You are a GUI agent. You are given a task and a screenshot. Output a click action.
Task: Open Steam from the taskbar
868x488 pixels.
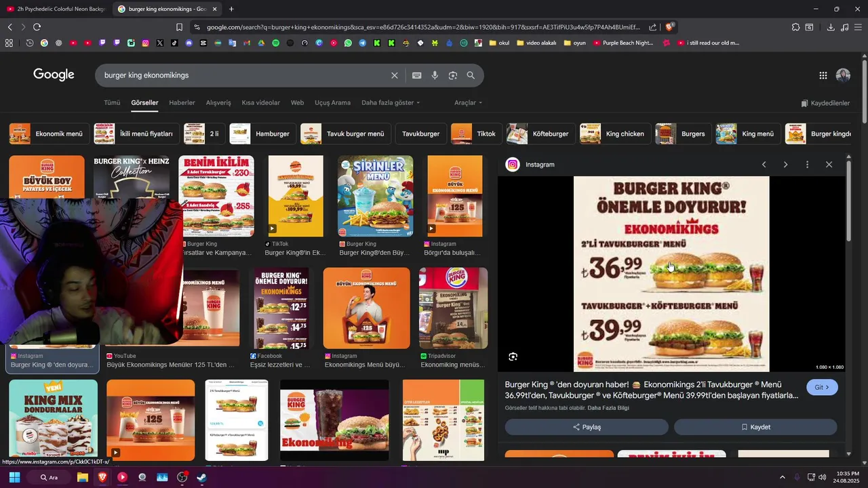(x=201, y=477)
